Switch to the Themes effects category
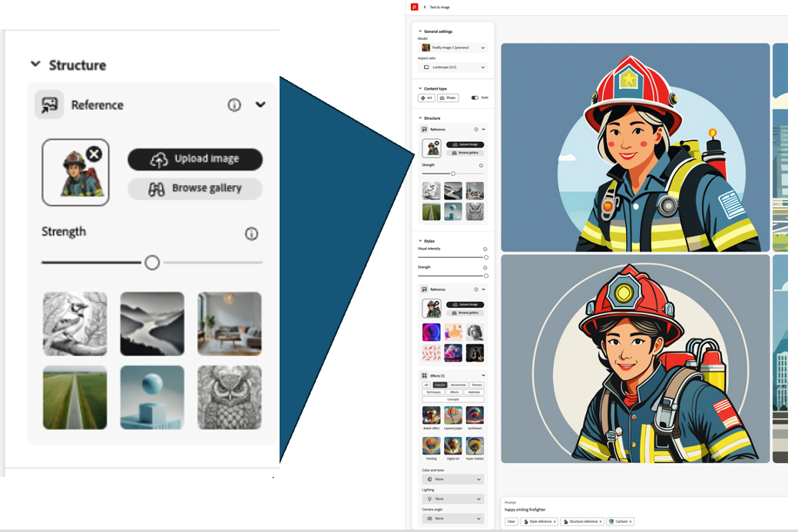798x532 pixels. [477, 385]
